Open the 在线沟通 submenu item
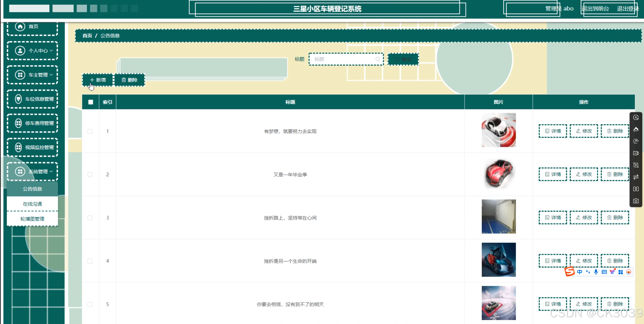This screenshot has height=324, width=644. click(x=32, y=204)
